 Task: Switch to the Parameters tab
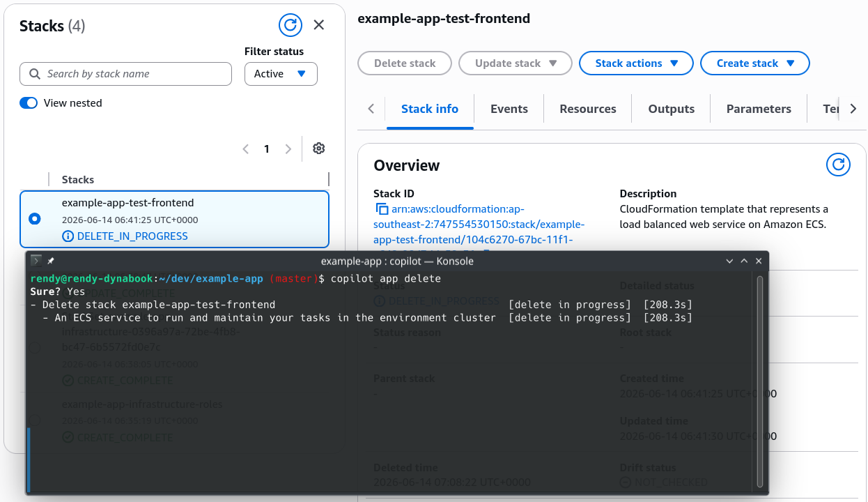pos(759,109)
